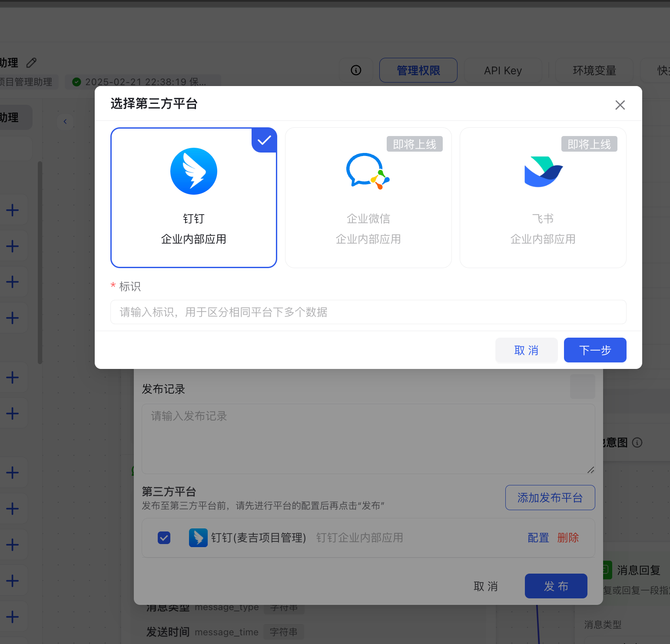Click the 飞书 bird logo

point(543,172)
